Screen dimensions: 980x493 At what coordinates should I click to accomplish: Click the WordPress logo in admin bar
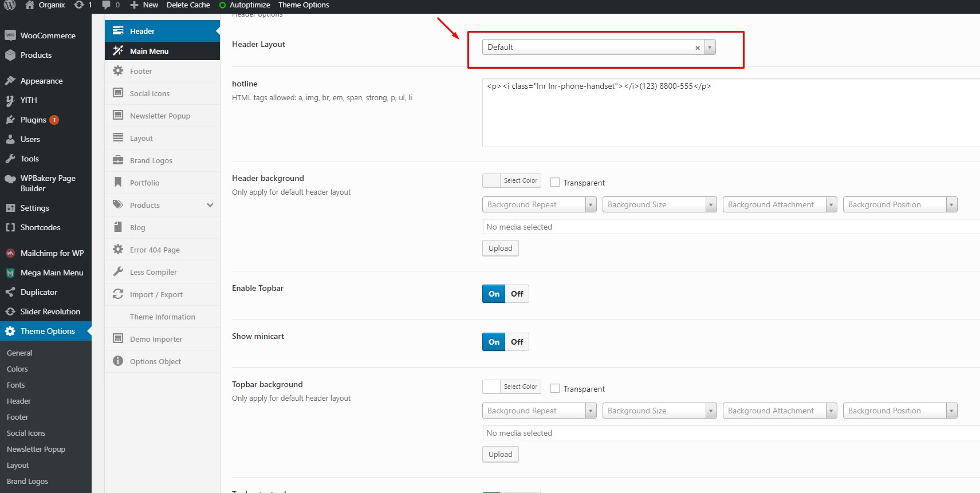[9, 5]
